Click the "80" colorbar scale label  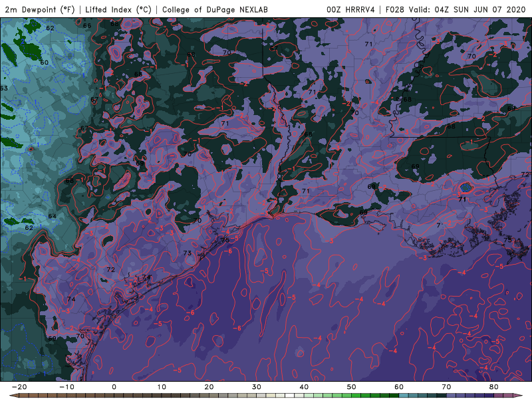494,387
